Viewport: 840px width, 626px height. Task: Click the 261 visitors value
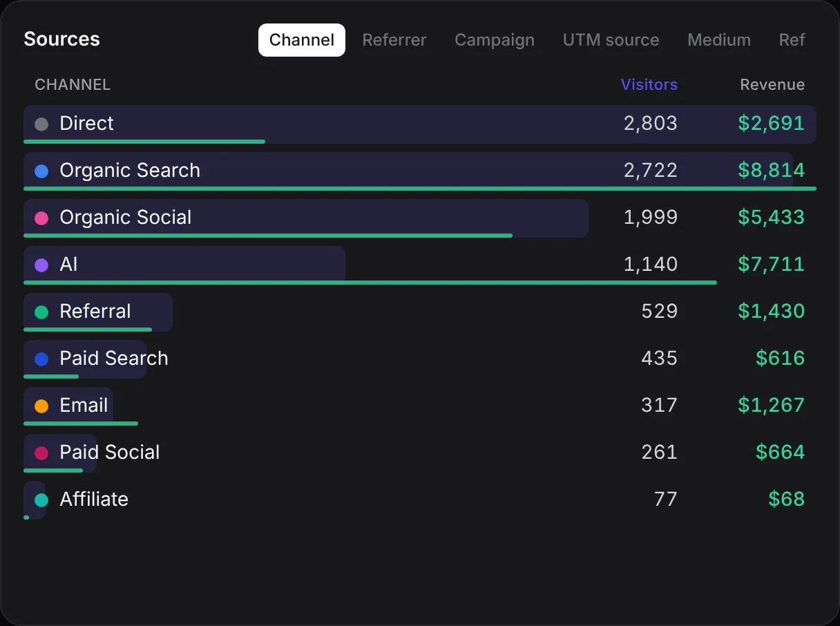click(659, 453)
